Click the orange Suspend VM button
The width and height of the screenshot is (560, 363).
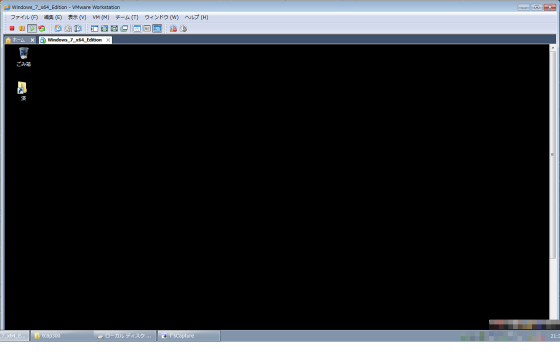[x=22, y=29]
